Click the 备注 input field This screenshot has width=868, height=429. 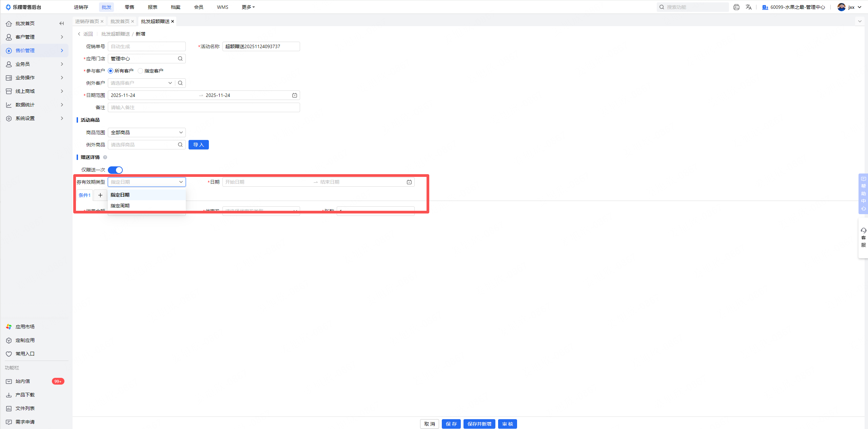click(x=203, y=107)
